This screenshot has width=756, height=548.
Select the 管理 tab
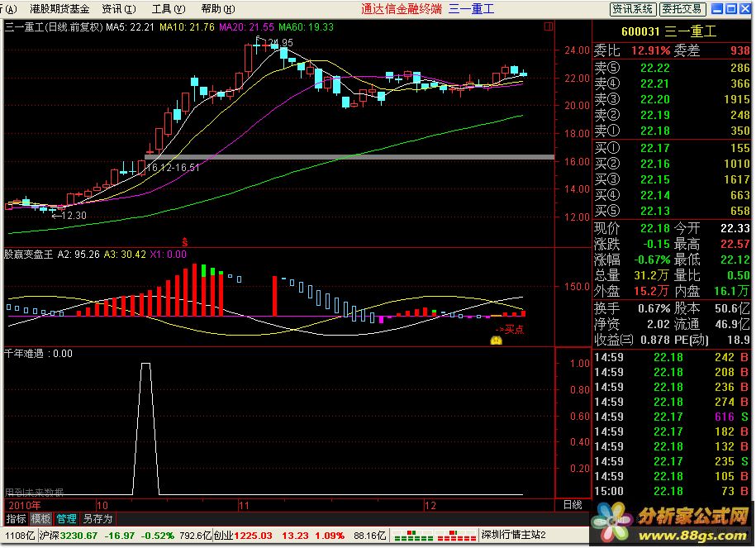tap(67, 519)
